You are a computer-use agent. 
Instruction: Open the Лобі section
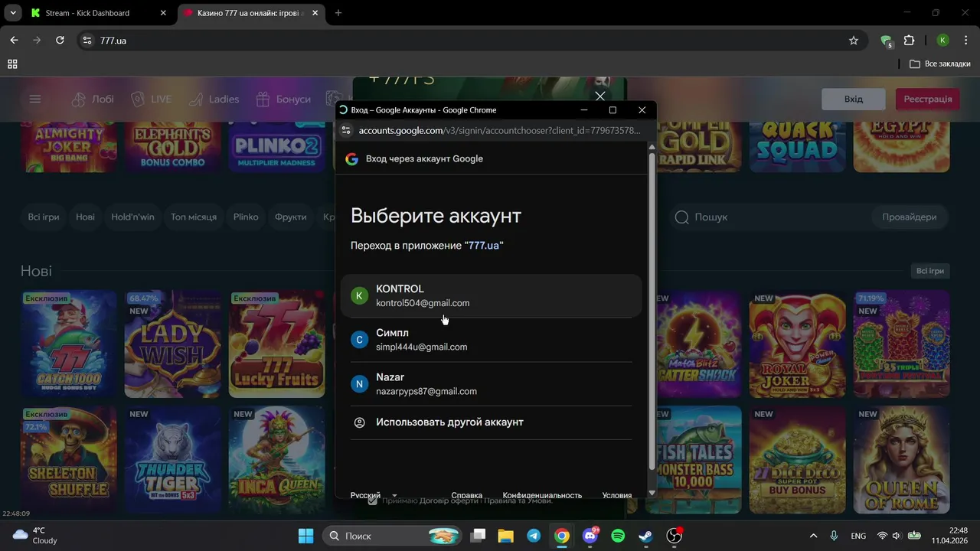[x=93, y=99]
